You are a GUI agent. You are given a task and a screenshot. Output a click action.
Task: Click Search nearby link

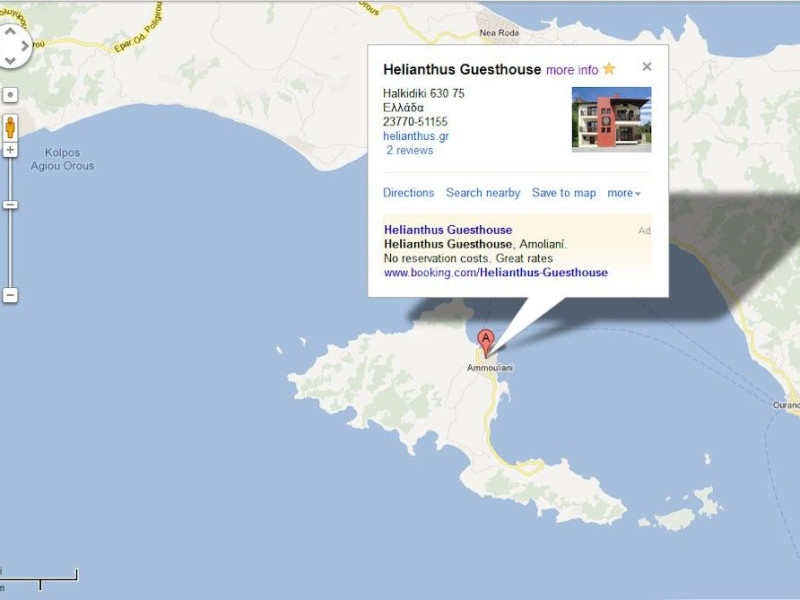[483, 193]
